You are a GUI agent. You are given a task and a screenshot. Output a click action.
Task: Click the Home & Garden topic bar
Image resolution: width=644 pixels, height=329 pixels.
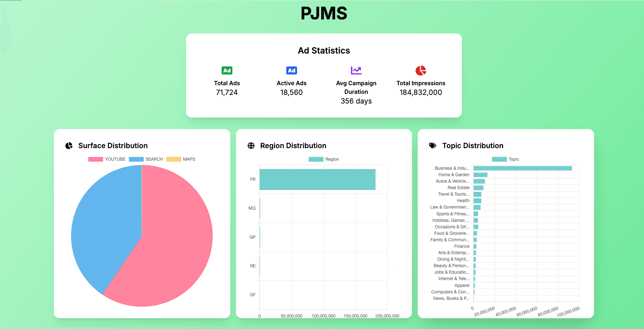(480, 175)
